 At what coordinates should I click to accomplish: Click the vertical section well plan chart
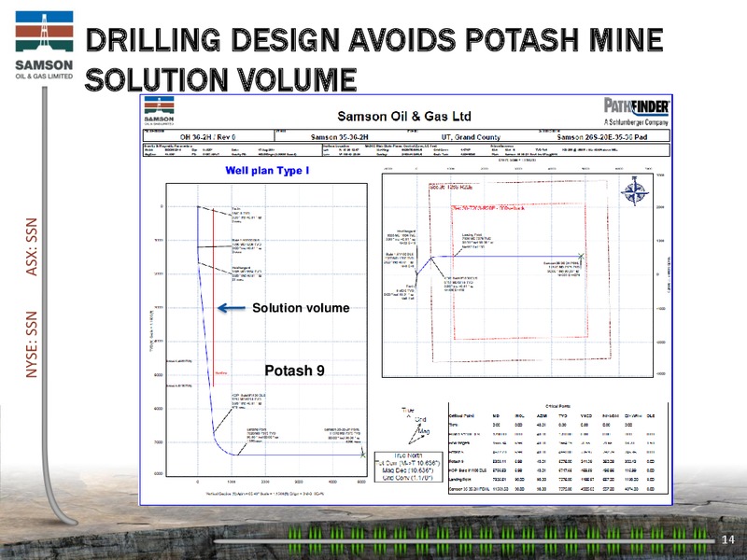pos(266,329)
